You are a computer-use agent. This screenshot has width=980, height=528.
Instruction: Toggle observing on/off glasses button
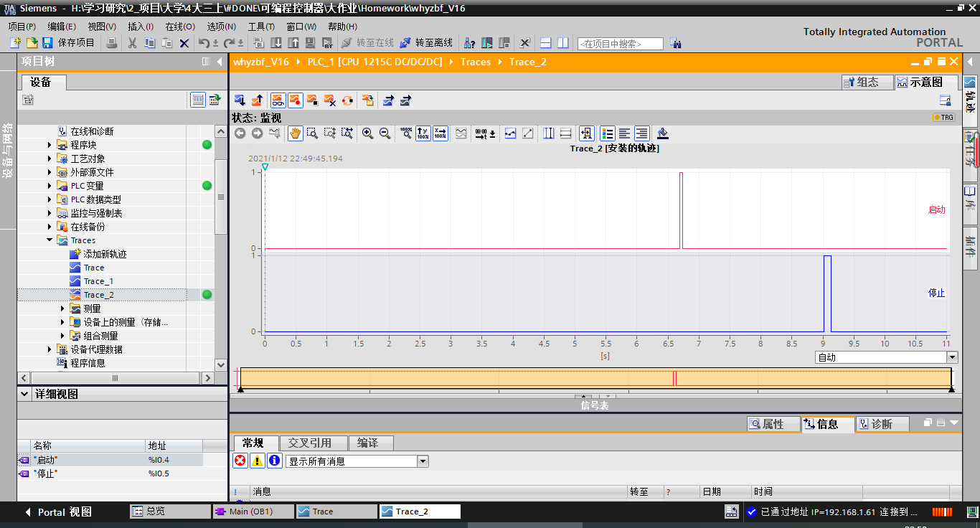278,100
